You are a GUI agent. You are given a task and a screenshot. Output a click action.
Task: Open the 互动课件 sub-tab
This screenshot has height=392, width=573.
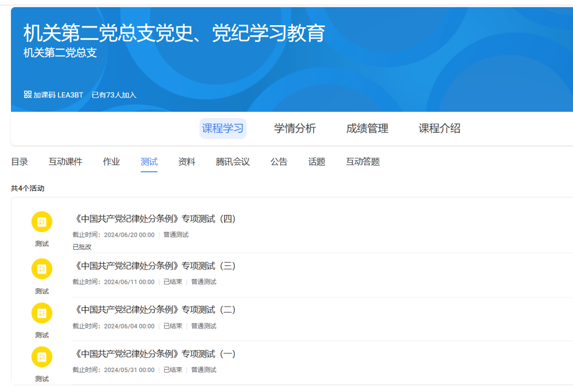point(65,162)
